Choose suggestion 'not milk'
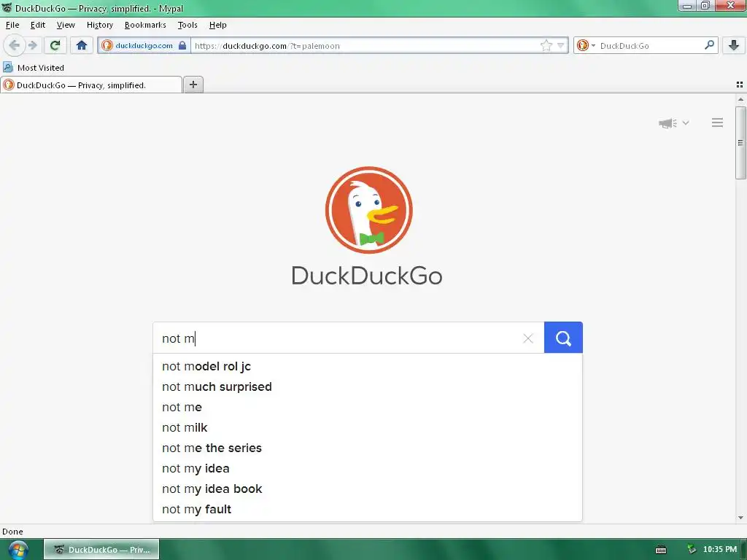 click(368, 427)
